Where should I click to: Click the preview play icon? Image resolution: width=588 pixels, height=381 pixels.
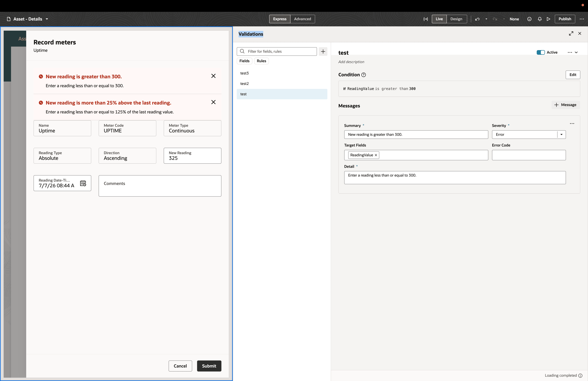coord(548,19)
